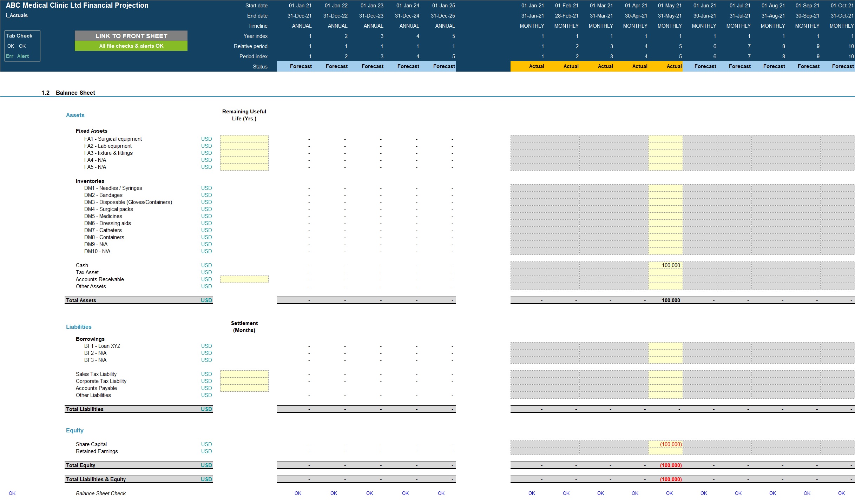Select the 'Total Equity' row label
855x504 pixels.
click(x=80, y=465)
